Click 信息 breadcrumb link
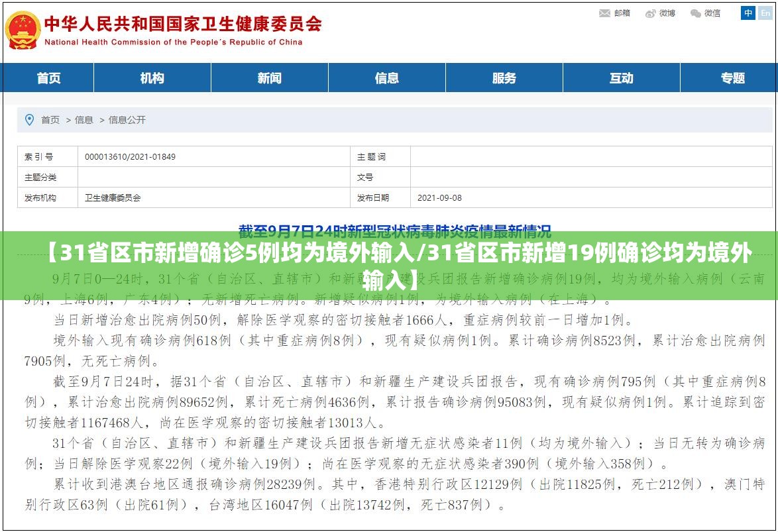This screenshot has width=778, height=532. click(84, 120)
